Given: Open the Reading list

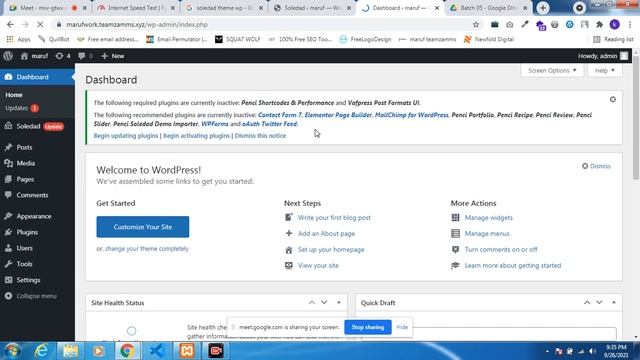Looking at the screenshot, I should pos(613,39).
